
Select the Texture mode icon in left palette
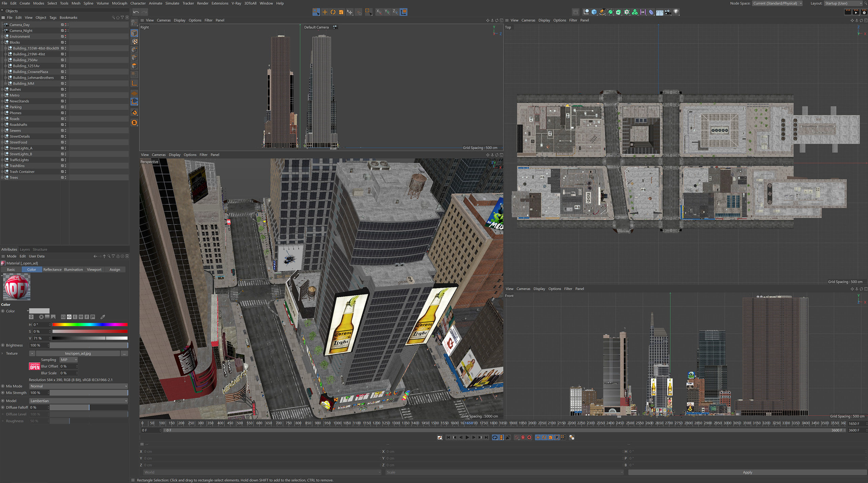134,41
